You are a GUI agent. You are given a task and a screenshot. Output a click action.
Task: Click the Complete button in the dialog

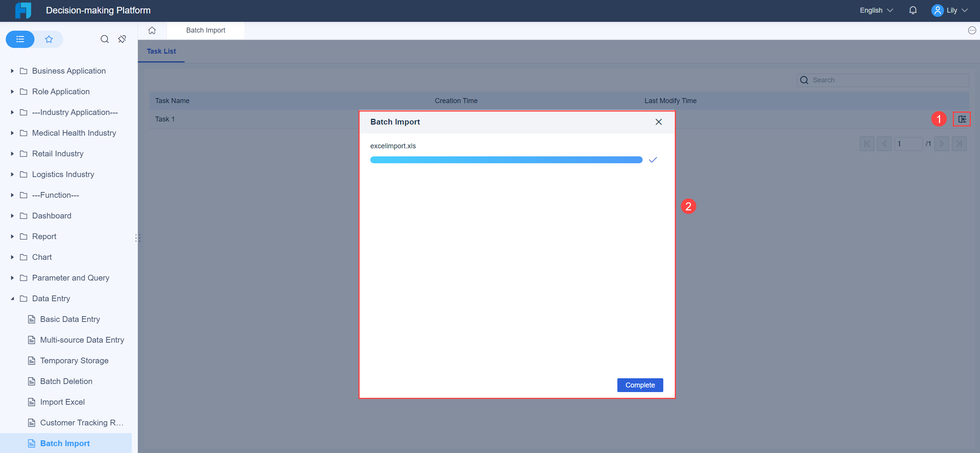pyautogui.click(x=640, y=385)
